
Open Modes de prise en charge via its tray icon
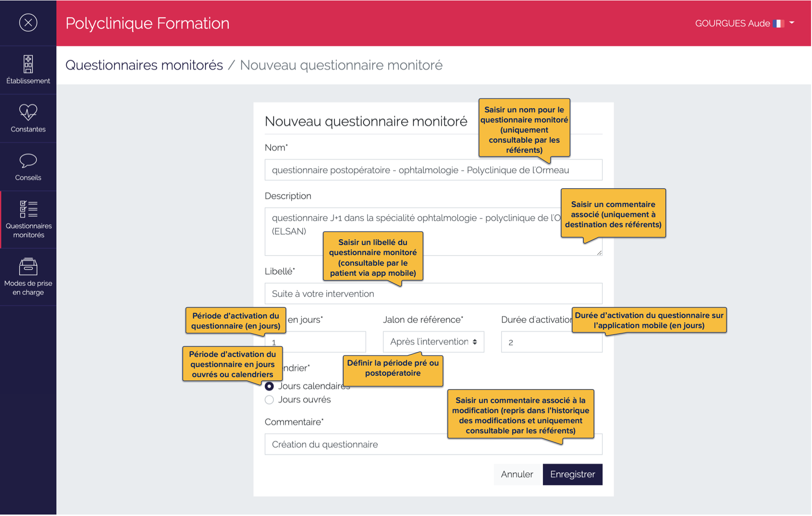28,267
